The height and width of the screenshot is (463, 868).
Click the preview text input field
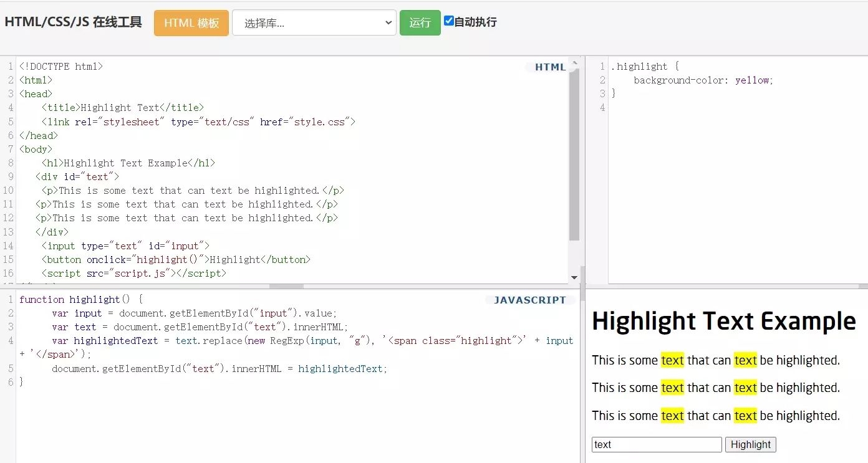click(x=657, y=444)
